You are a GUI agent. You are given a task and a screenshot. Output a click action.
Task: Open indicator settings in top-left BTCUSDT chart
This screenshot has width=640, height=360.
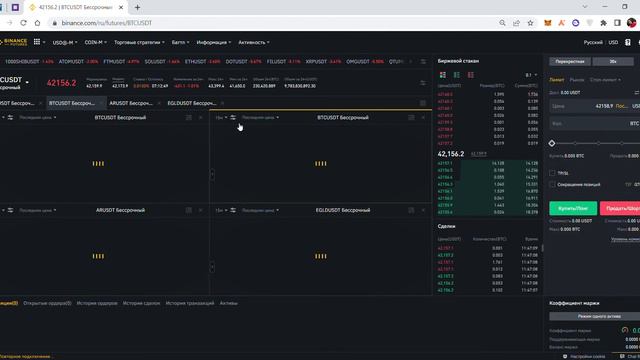click(11, 118)
